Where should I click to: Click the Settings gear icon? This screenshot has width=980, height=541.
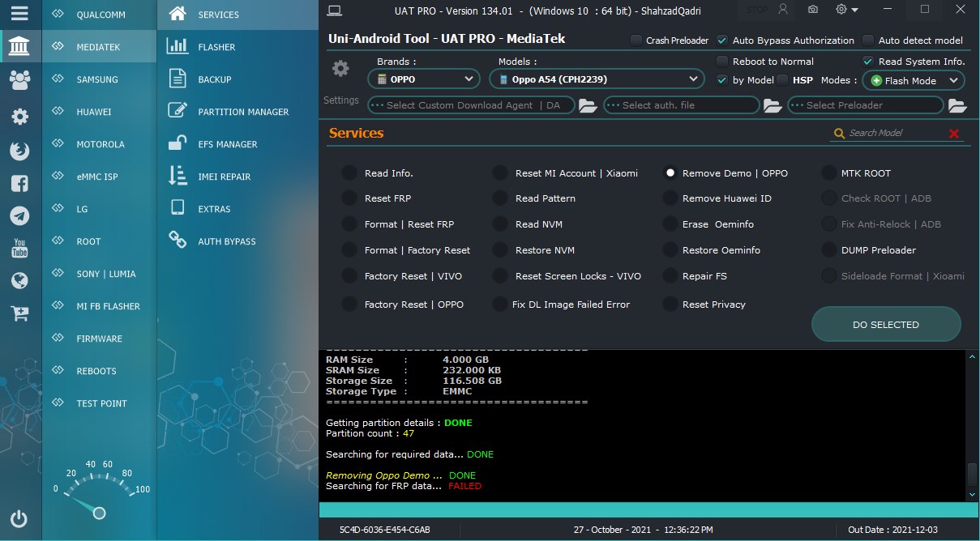pyautogui.click(x=340, y=69)
